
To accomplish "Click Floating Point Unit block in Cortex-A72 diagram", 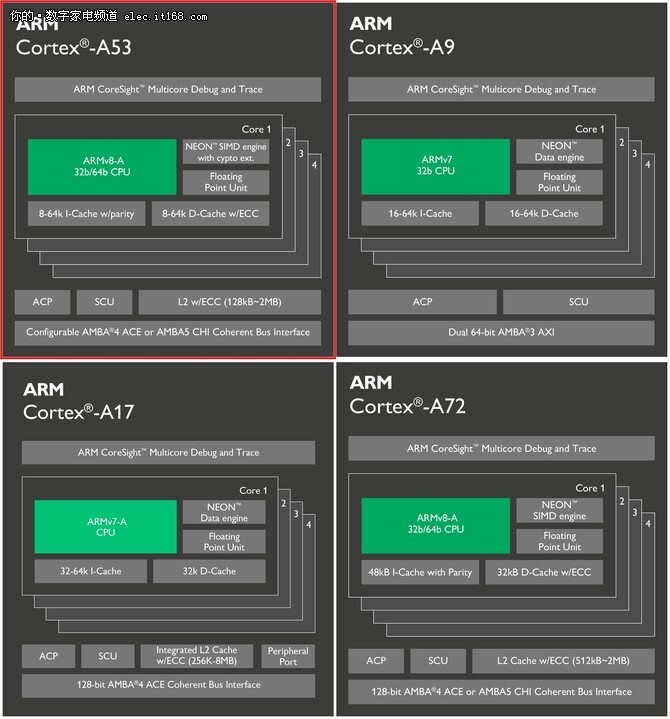I will (x=559, y=542).
